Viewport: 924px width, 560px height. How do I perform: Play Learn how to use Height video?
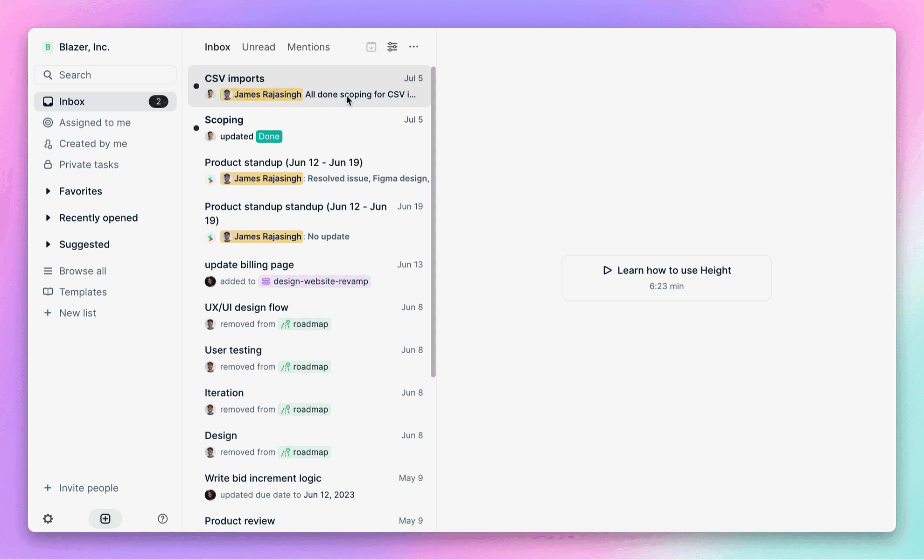(666, 278)
